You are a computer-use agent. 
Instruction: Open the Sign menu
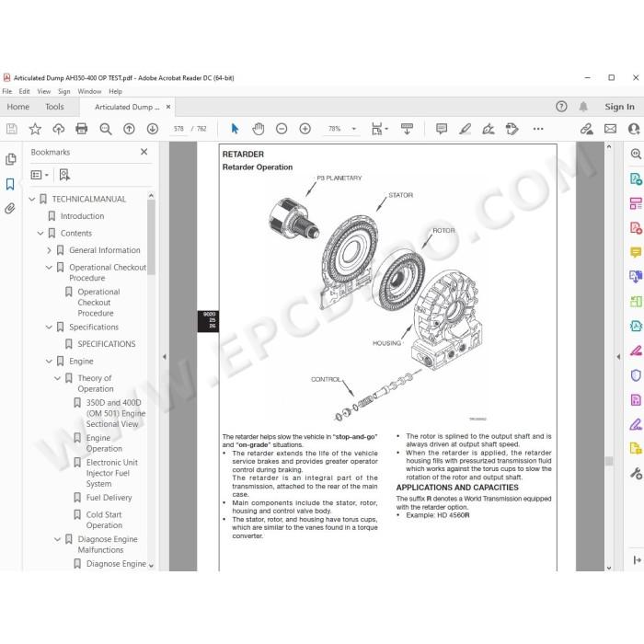coord(63,92)
